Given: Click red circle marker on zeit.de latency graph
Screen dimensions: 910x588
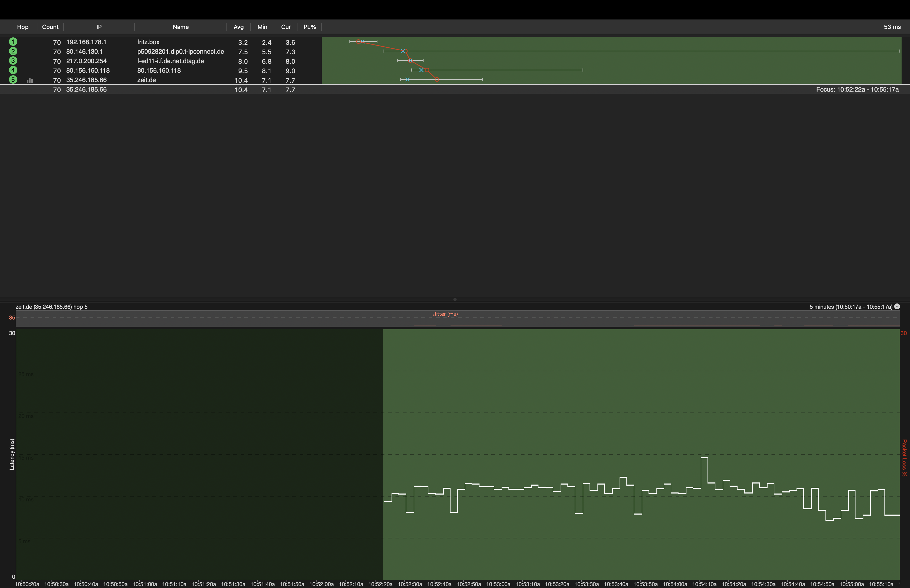Looking at the screenshot, I should tap(437, 79).
